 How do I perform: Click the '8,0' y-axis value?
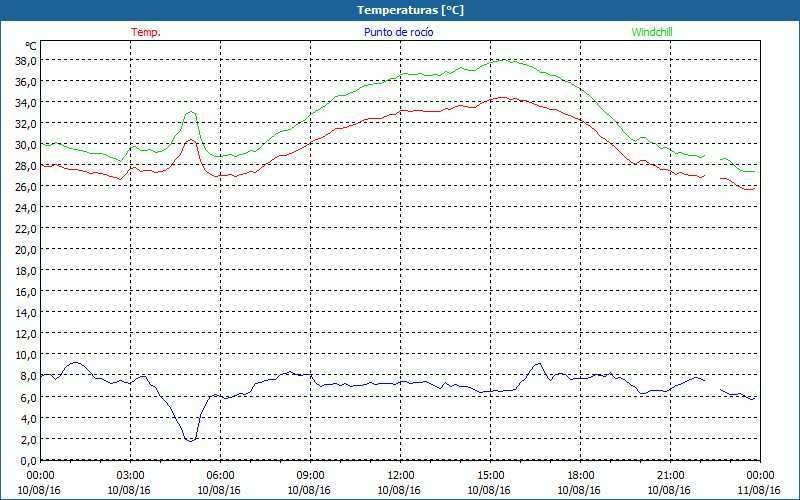coord(29,376)
